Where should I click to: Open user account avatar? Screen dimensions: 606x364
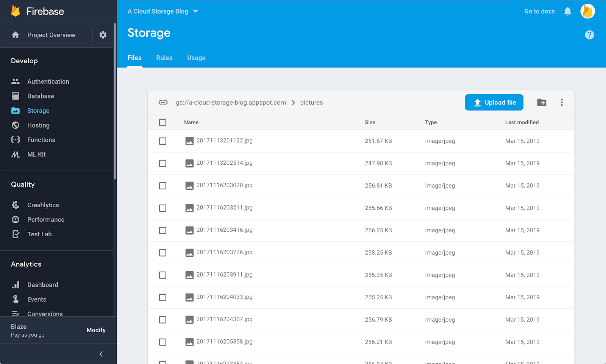(588, 11)
